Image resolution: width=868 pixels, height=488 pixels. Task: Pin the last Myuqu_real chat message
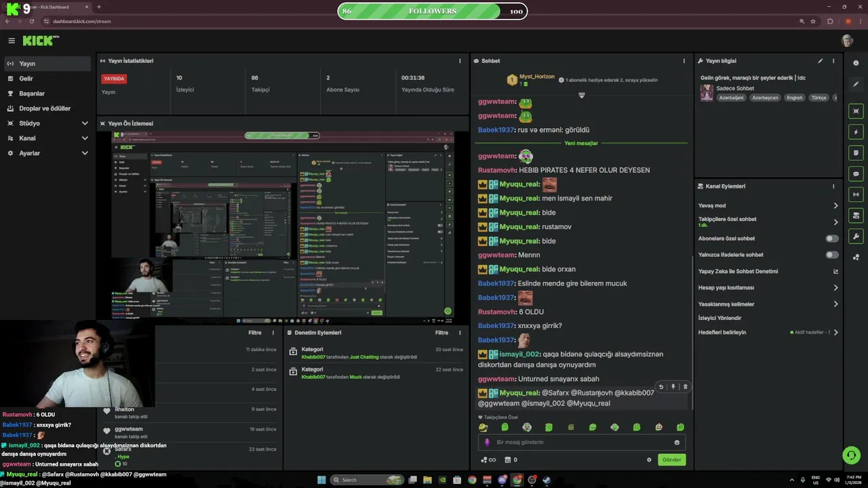673,387
